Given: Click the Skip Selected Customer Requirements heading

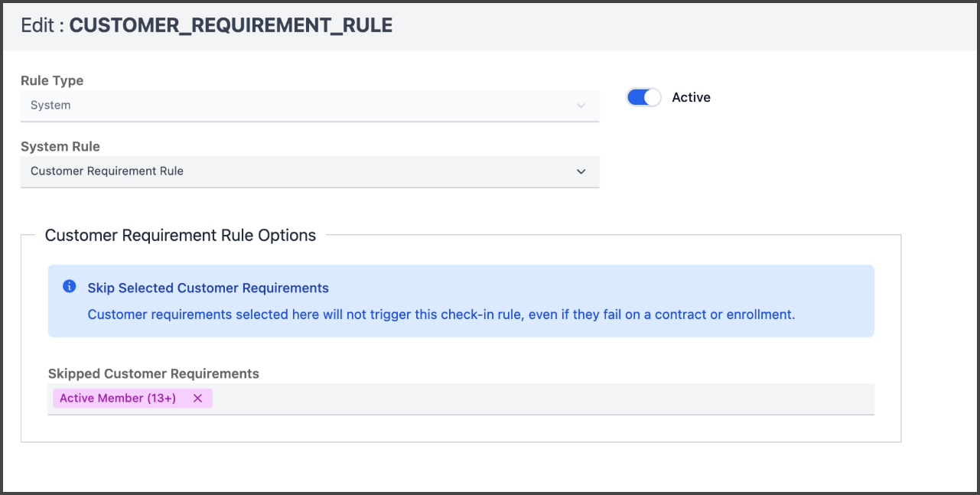Looking at the screenshot, I should pyautogui.click(x=208, y=288).
